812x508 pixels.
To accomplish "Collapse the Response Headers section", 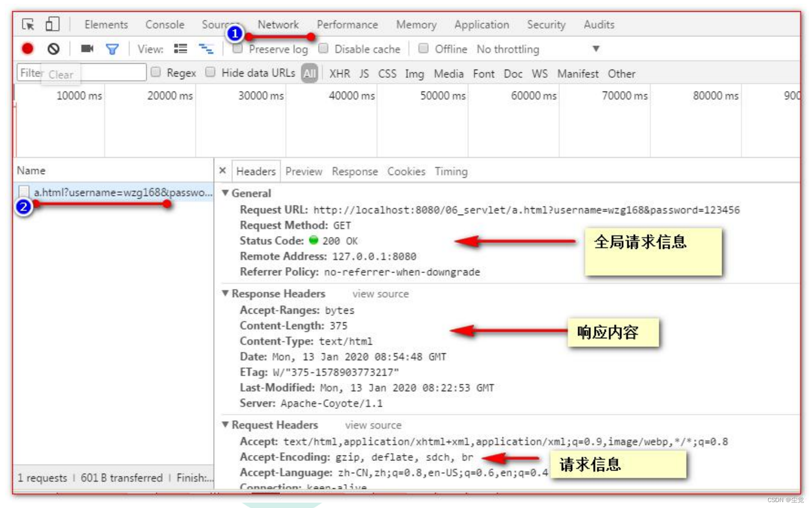I will (x=226, y=293).
